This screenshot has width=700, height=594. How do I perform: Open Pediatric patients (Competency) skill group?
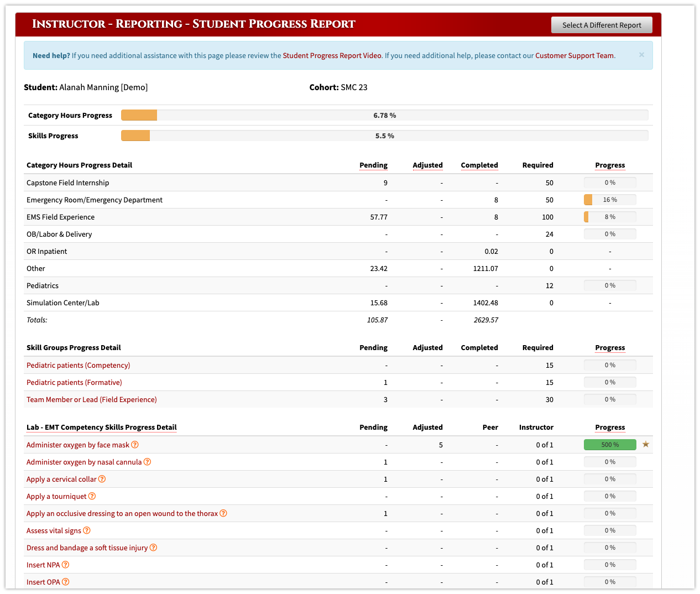79,365
